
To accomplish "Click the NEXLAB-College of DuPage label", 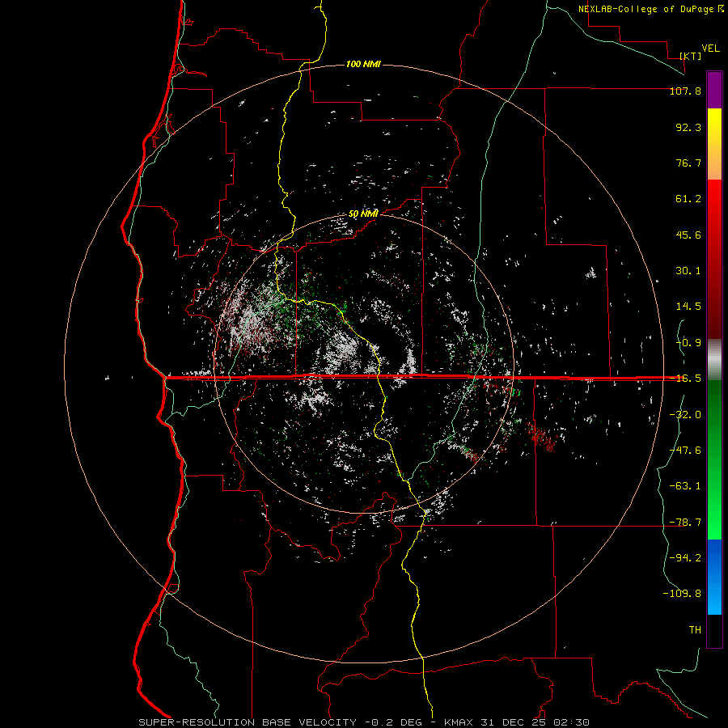I will click(648, 9).
